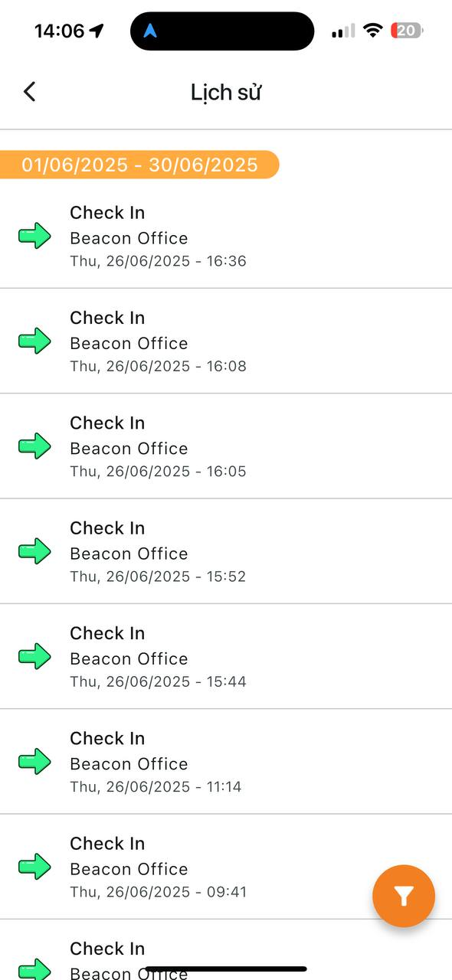Viewport: 452px width, 980px height.
Task: Select the Check In entry at 15:44
Action: 226,656
